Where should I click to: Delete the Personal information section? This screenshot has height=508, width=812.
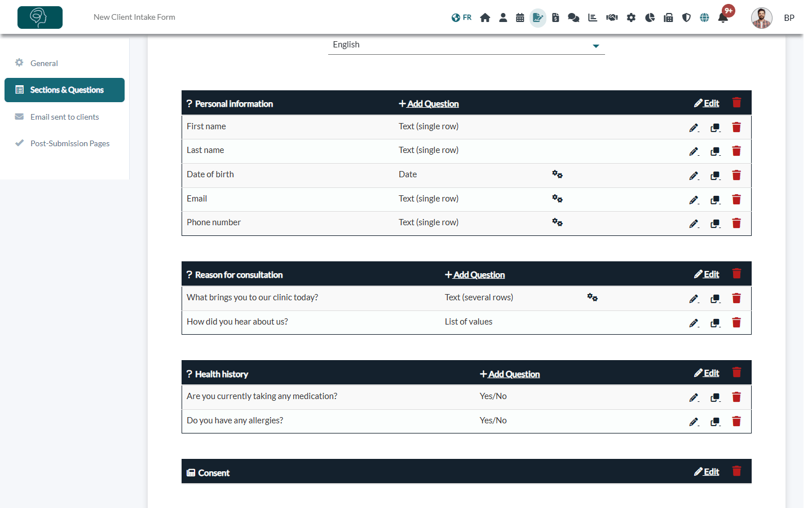736,103
